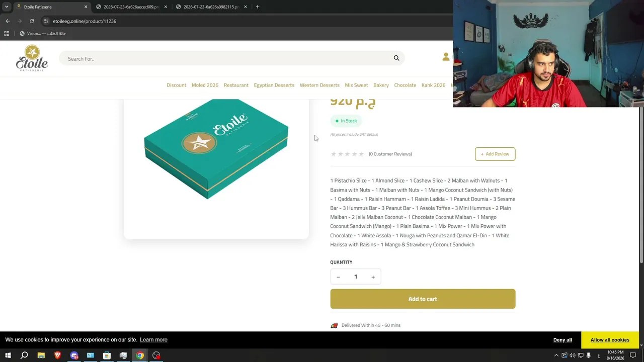The width and height of the screenshot is (644, 362).
Task: Switch the keyboard input language indicator
Action: pos(598,355)
